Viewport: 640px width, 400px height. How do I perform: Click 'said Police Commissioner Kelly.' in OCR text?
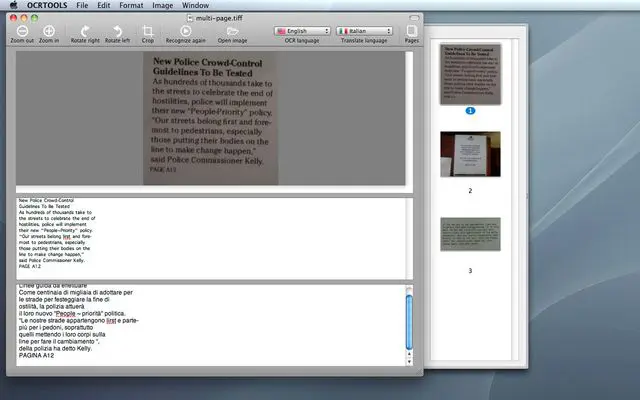[51, 260]
